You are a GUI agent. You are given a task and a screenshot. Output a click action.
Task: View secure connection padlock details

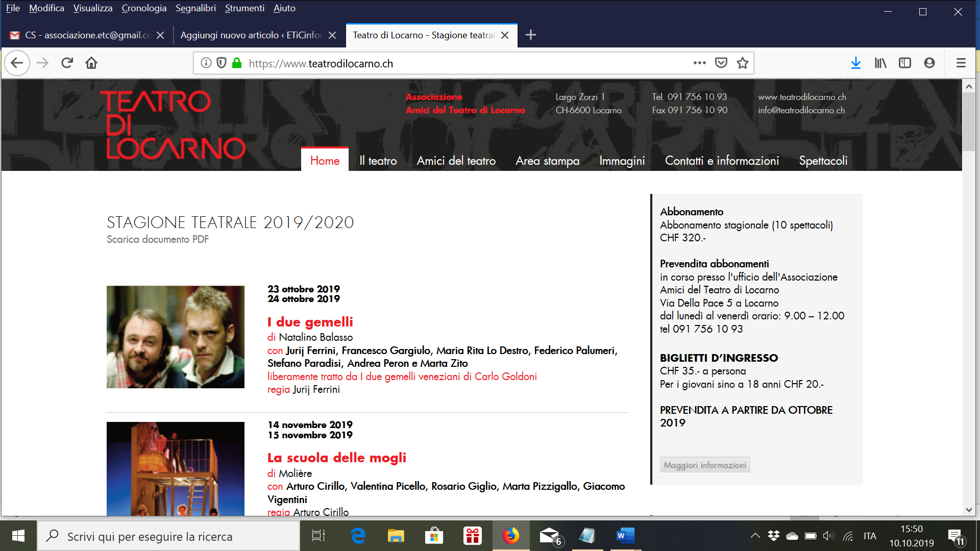(237, 63)
